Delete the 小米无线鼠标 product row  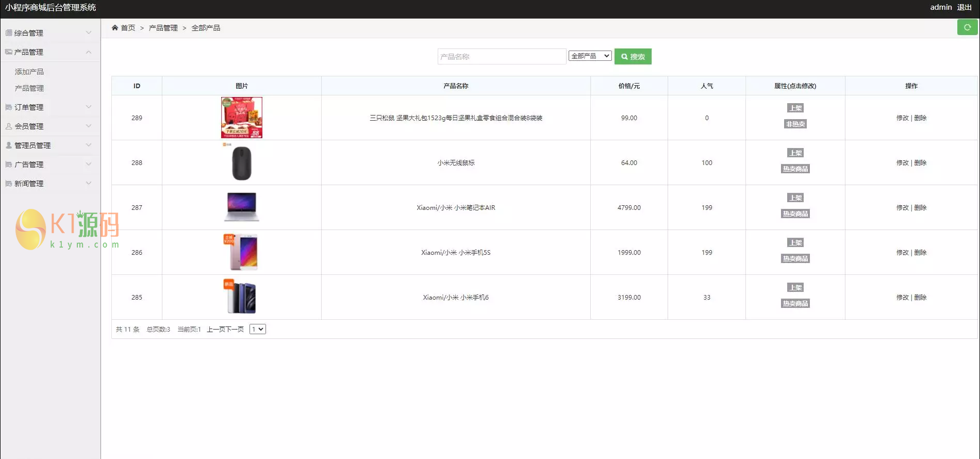920,163
